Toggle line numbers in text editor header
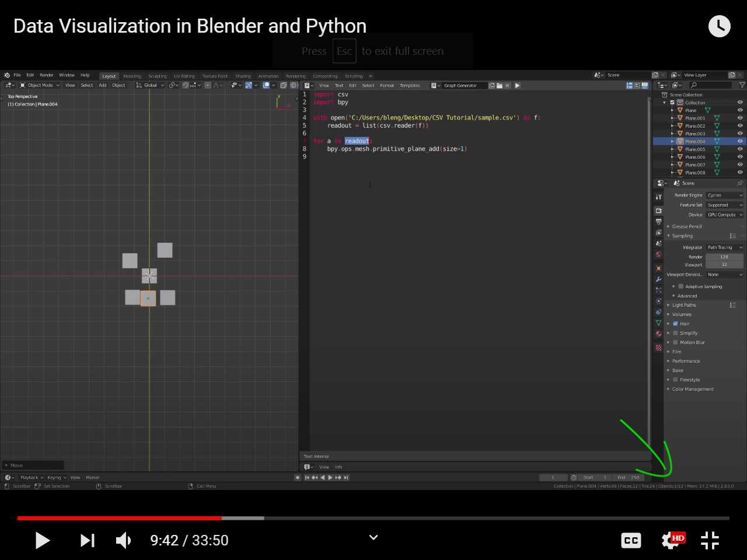Viewport: 747px width, 560px height. coord(629,85)
